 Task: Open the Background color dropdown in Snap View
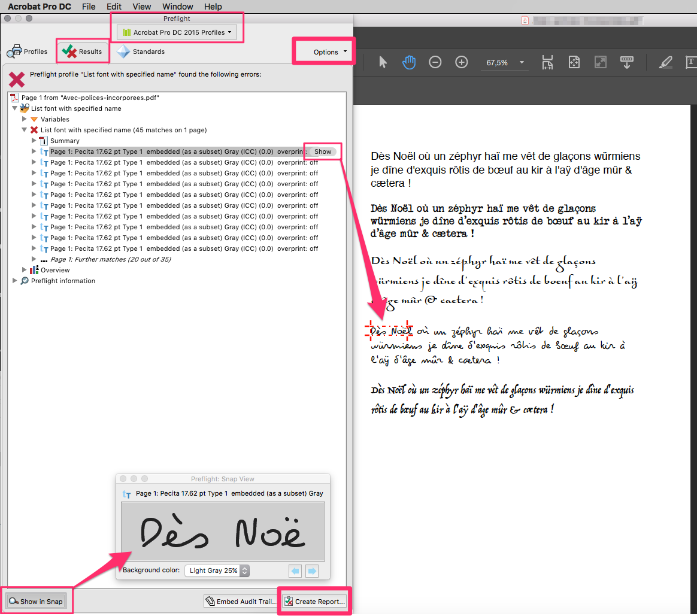217,571
